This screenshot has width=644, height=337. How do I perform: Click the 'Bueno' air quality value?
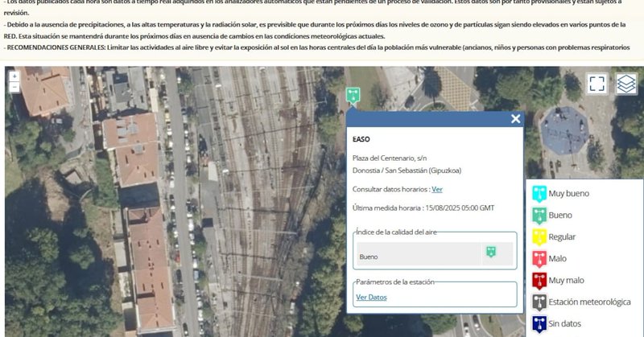tap(369, 257)
